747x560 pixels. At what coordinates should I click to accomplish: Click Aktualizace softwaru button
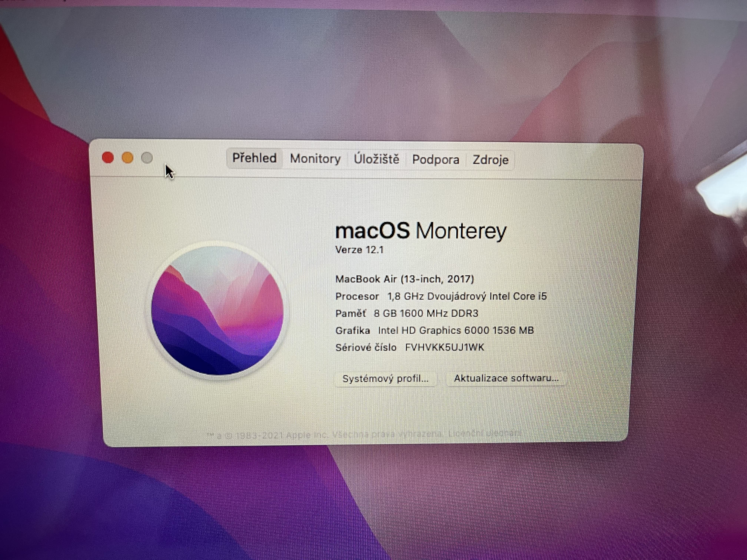coord(506,378)
